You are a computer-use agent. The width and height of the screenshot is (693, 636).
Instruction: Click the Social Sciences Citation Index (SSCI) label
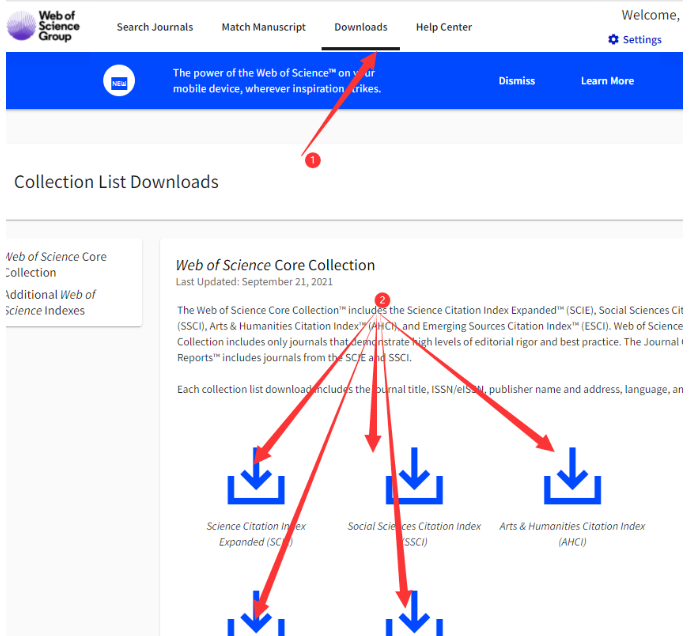[414, 534]
